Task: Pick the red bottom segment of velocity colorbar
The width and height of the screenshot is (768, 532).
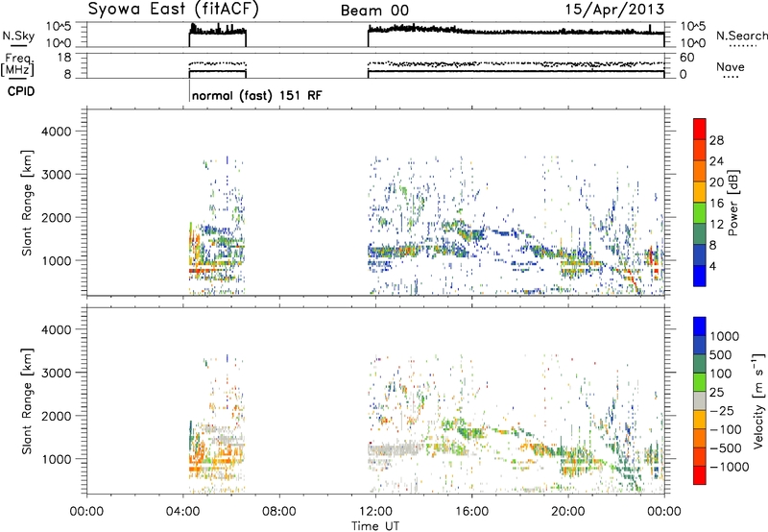Action: click(700, 474)
